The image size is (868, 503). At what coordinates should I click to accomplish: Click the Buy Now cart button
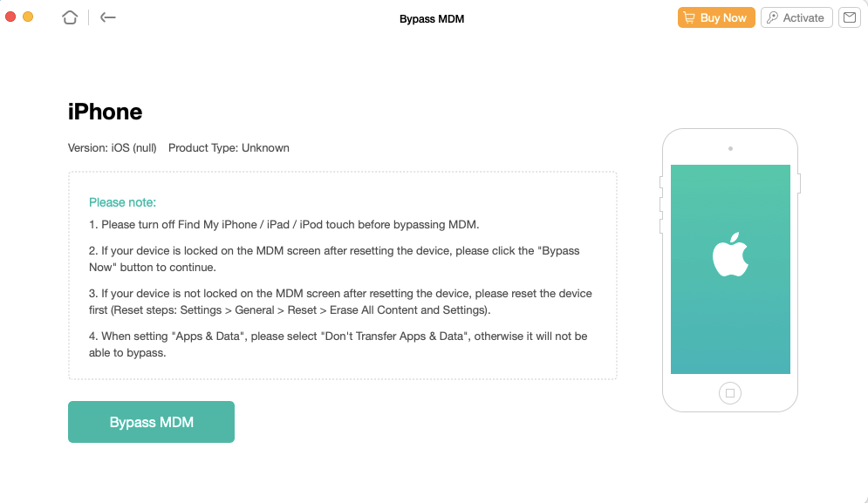click(x=715, y=17)
